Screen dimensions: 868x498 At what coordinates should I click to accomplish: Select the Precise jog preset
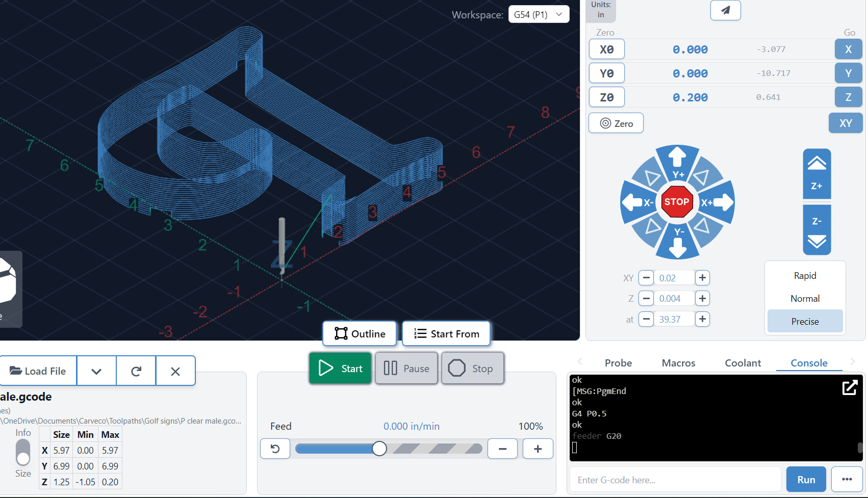click(805, 322)
